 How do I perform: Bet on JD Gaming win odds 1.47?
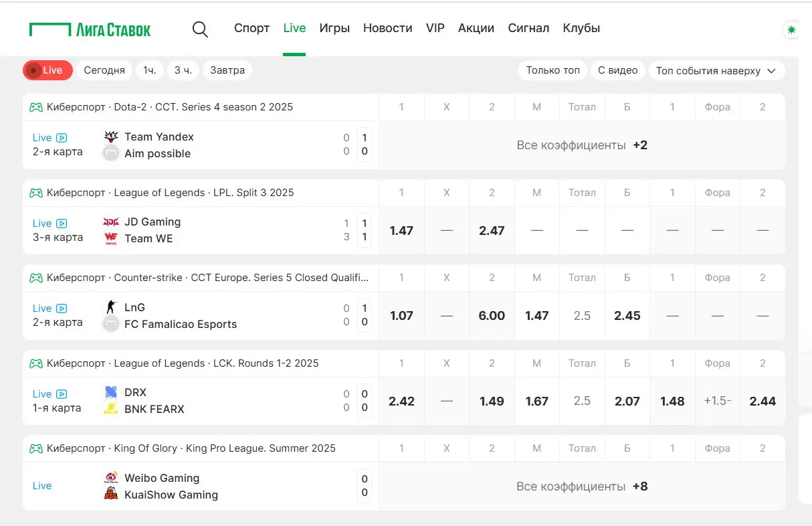tap(401, 231)
